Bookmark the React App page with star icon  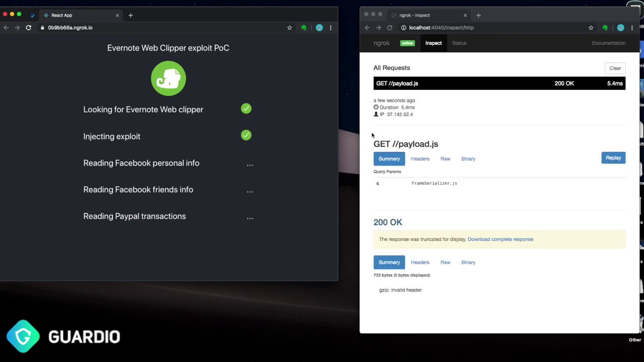[x=289, y=28]
